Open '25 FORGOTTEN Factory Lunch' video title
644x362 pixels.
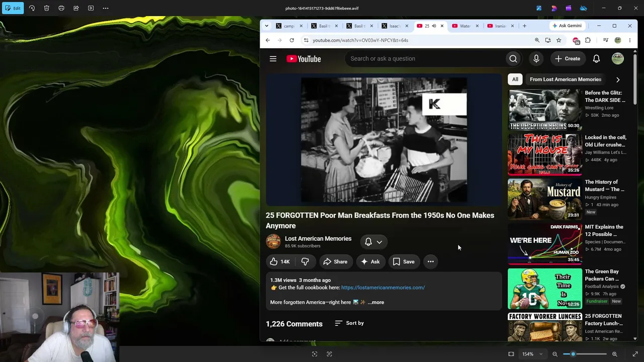click(x=604, y=320)
